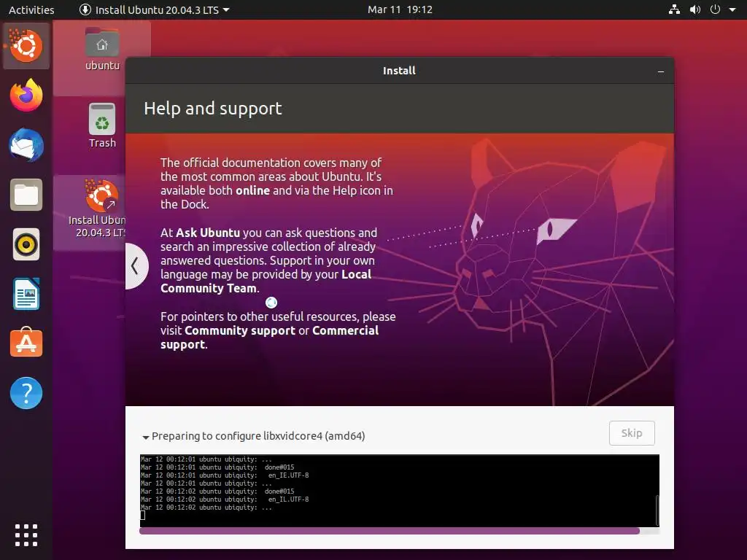Go to previous slide arrow
Image resolution: width=747 pixels, height=560 pixels.
(x=135, y=265)
